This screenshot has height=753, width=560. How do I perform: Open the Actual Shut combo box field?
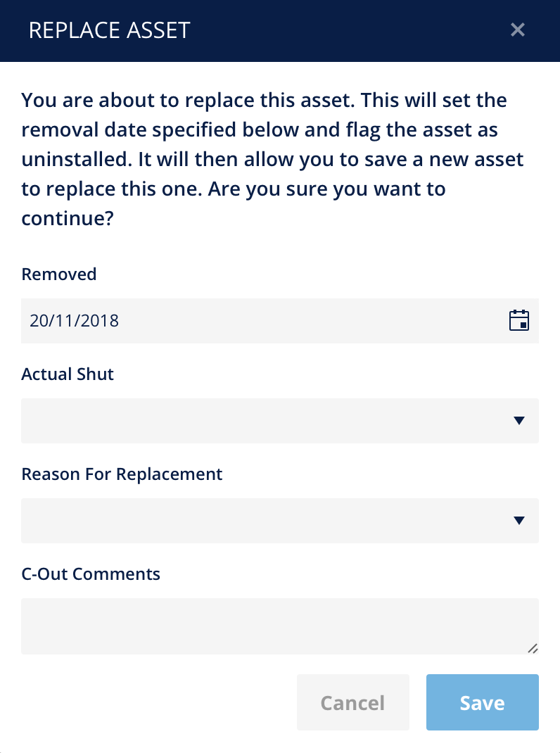(x=280, y=421)
